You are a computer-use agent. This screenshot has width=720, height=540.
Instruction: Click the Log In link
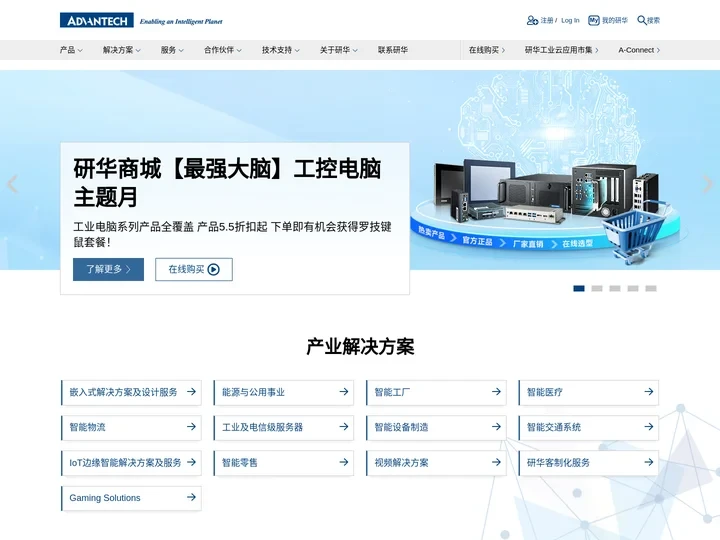click(570, 20)
